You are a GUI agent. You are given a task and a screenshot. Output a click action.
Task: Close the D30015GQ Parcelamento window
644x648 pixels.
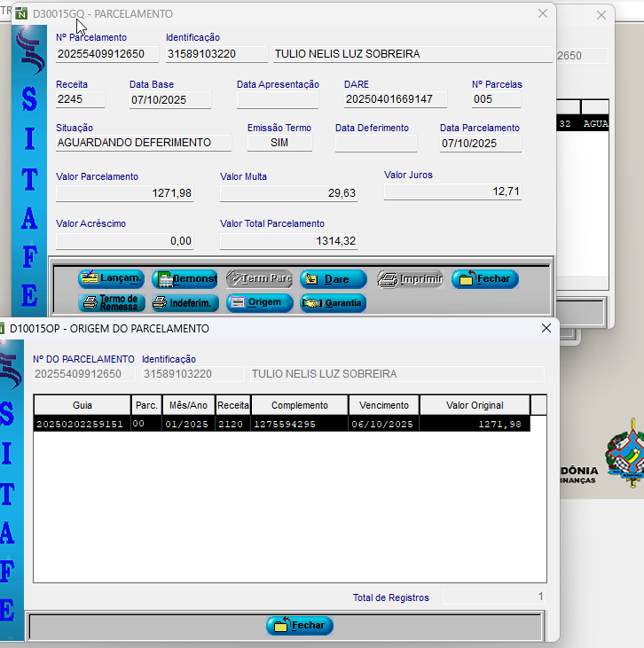[x=543, y=14]
